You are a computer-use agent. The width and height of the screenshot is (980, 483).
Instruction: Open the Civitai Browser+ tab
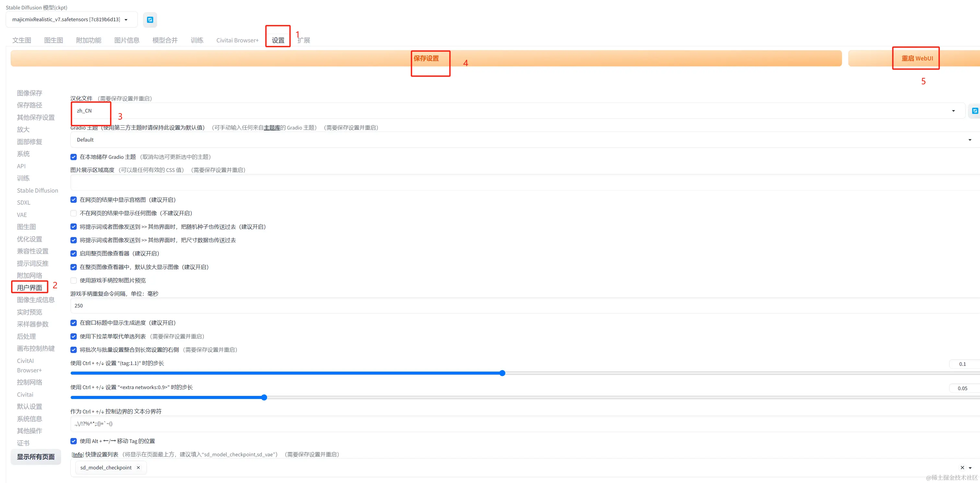[x=237, y=40]
